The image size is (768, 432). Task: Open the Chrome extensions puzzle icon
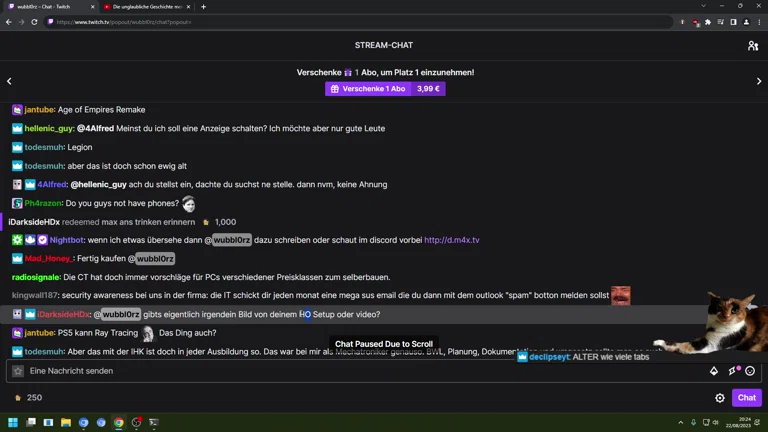708,22
